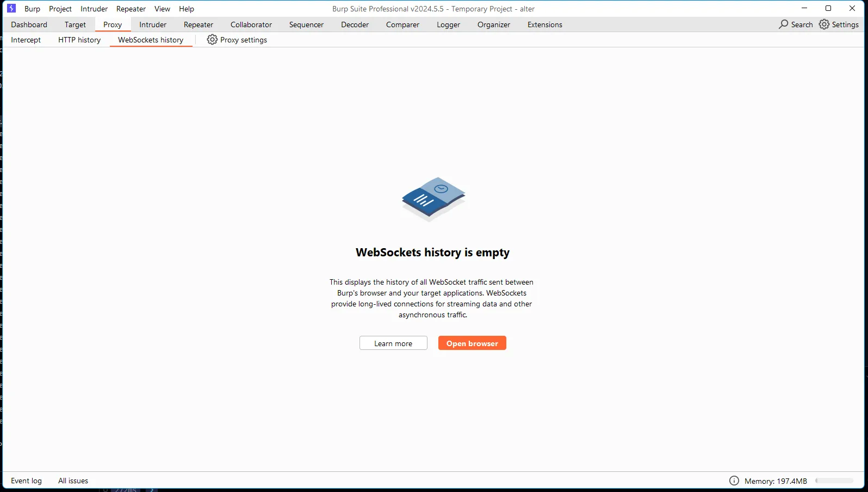This screenshot has width=868, height=492.
Task: Open the Decoder tab
Action: click(355, 24)
